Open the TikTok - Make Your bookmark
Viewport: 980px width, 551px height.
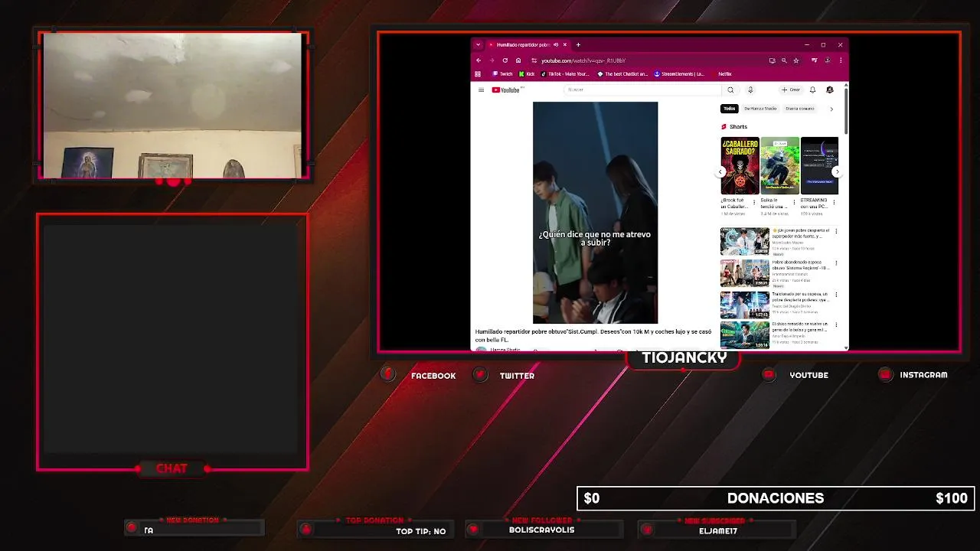565,74
